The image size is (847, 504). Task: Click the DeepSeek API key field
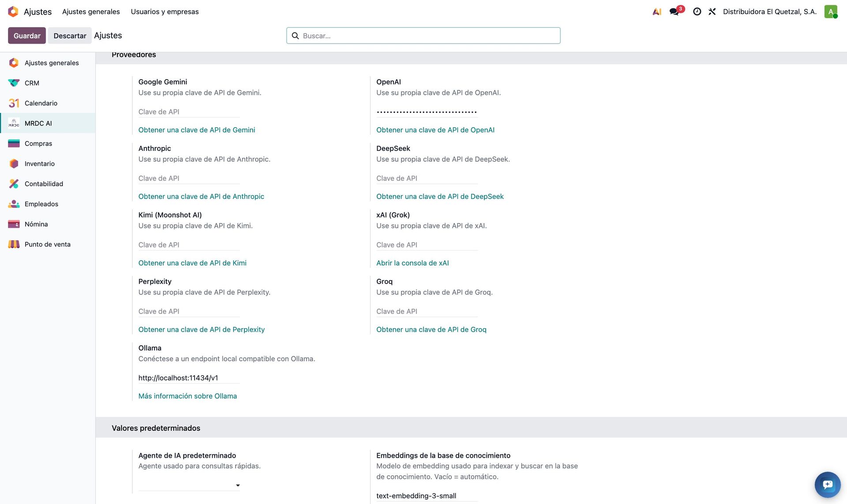click(427, 179)
